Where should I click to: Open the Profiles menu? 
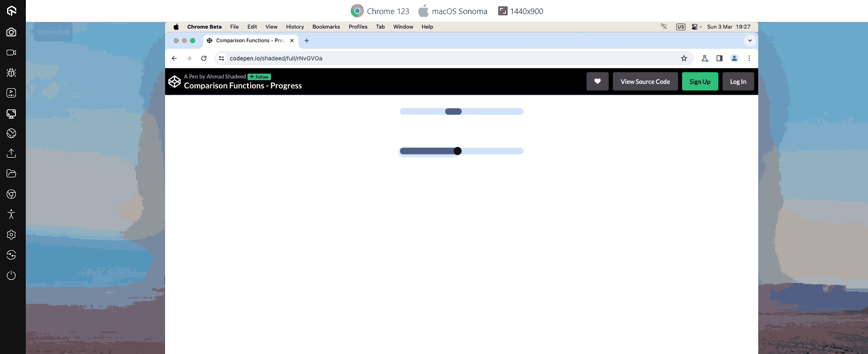pos(358,27)
